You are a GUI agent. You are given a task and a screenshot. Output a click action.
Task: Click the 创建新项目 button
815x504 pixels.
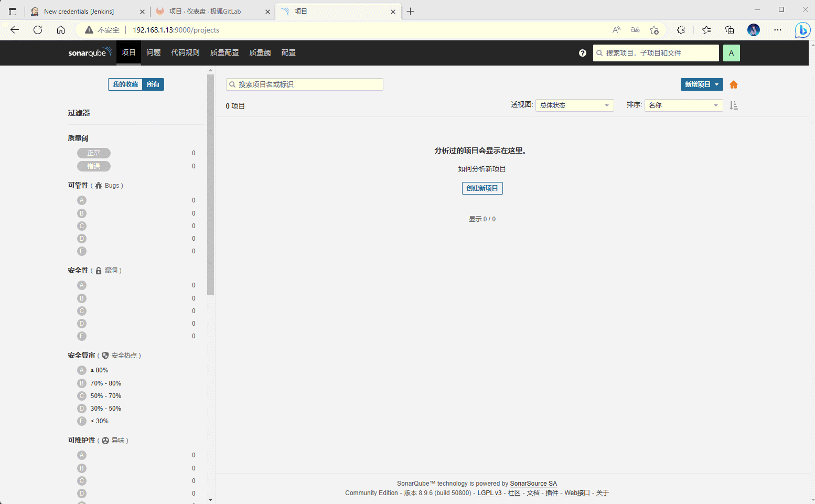(482, 188)
